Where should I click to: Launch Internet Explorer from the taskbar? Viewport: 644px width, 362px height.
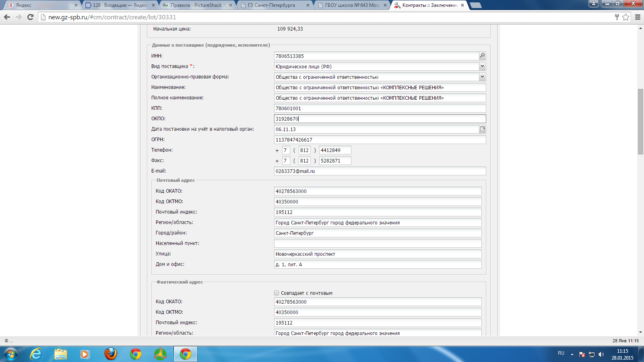[x=36, y=354]
